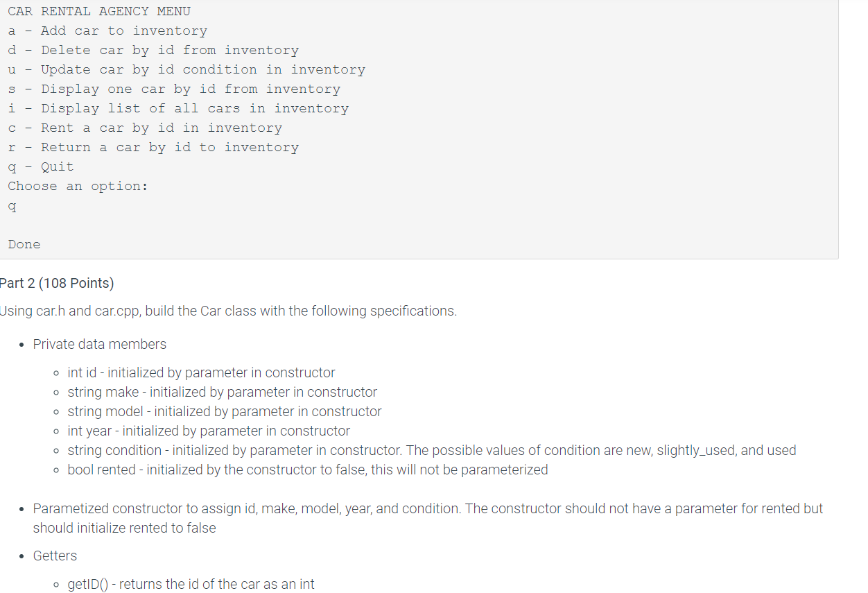Click the 'Getters' bullet item
The image size is (868, 593).
(55, 556)
